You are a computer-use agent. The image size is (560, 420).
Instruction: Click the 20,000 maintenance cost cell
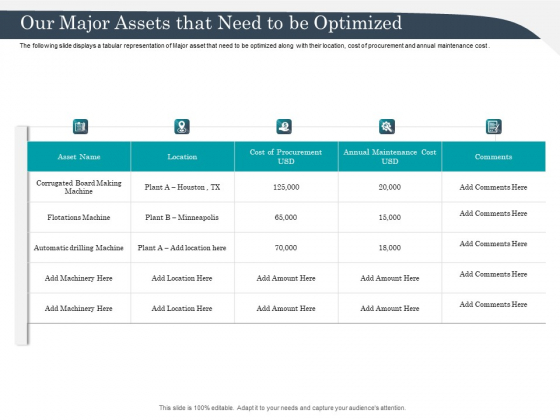[x=390, y=187]
